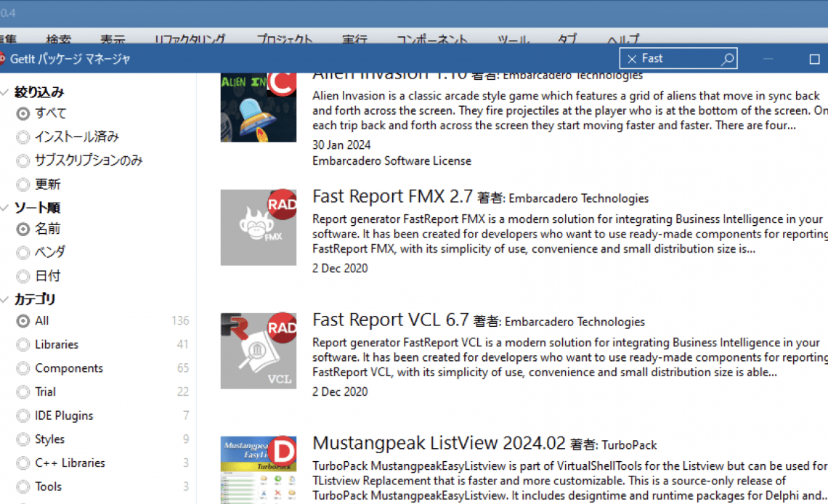The width and height of the screenshot is (828, 504).
Task: Collapse the 絞り込み section
Action: pos(5,92)
